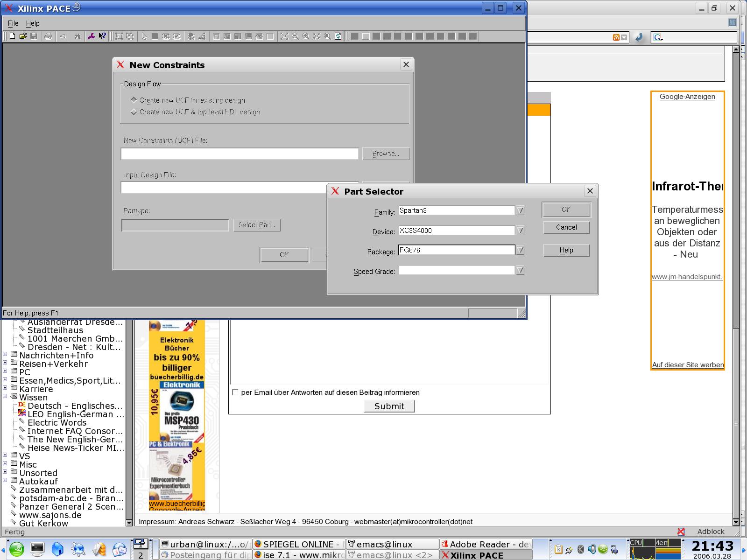Open the green SUSE start menu
This screenshot has width=747, height=560.
(16, 549)
